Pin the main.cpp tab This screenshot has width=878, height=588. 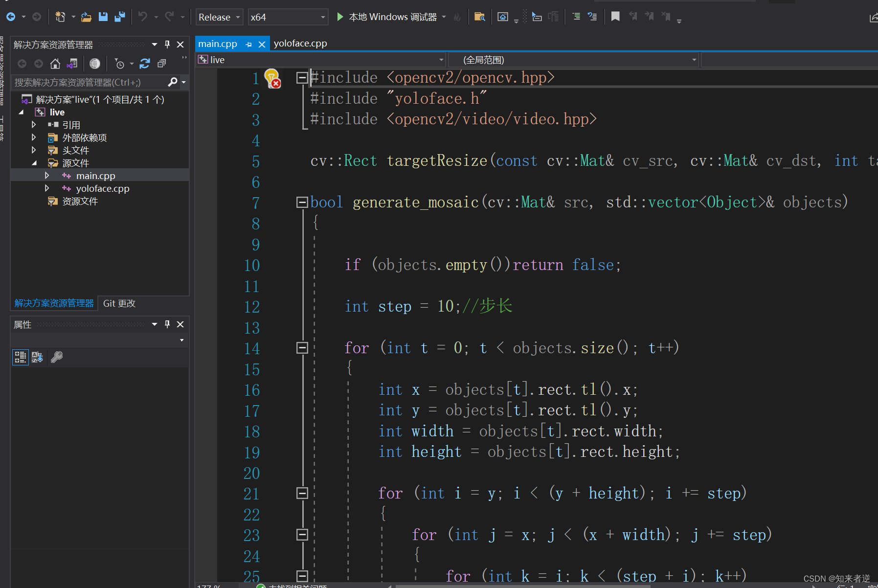pyautogui.click(x=248, y=44)
